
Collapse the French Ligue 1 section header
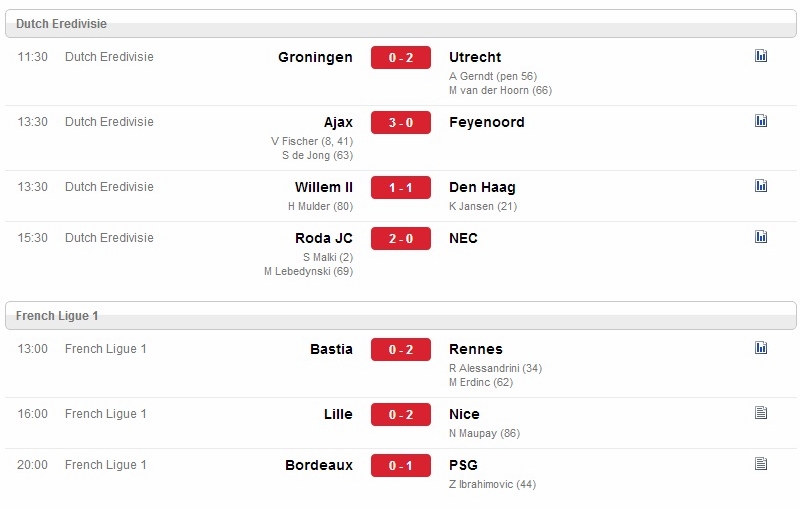[401, 316]
